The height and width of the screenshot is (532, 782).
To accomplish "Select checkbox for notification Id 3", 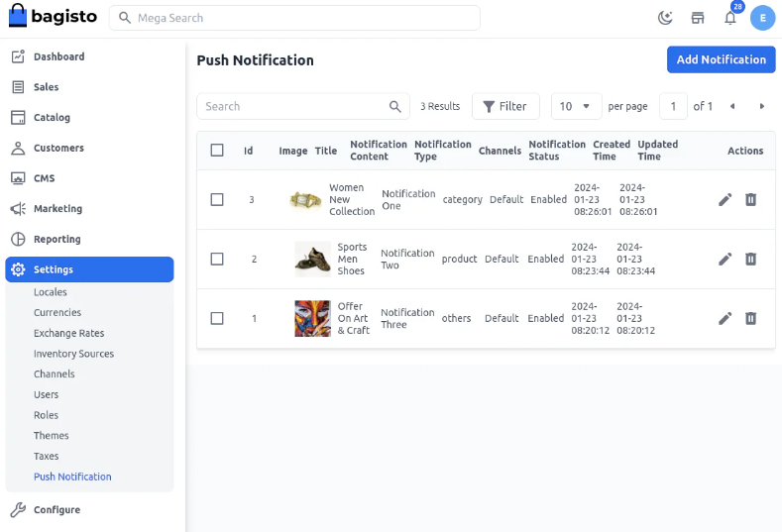I will (217, 200).
